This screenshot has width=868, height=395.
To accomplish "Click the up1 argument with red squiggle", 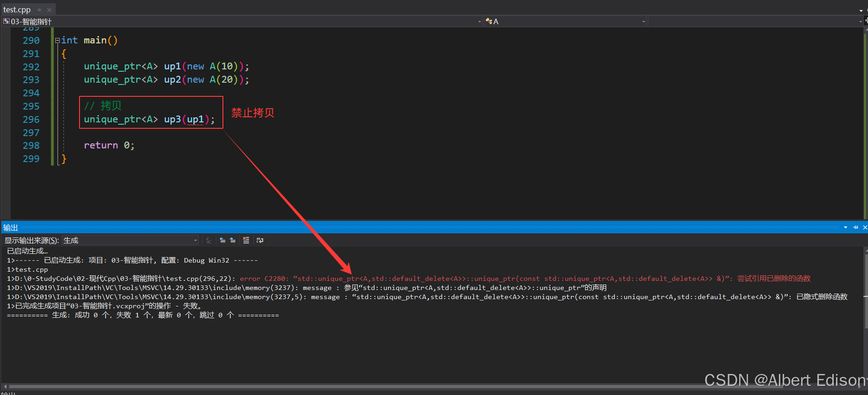I will pyautogui.click(x=195, y=120).
